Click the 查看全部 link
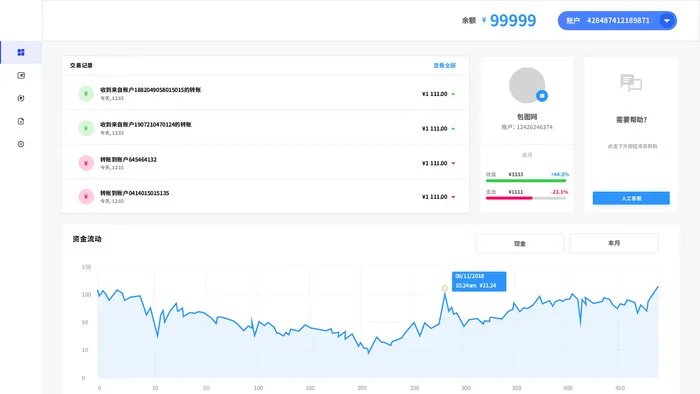The width and height of the screenshot is (700, 394). (x=445, y=66)
